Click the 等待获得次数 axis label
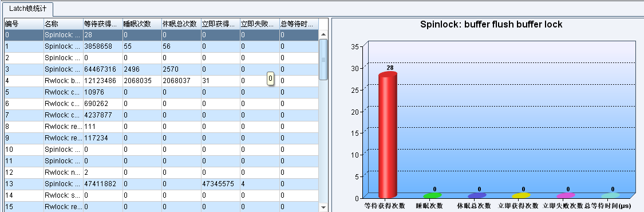The image size is (644, 212). 385,206
